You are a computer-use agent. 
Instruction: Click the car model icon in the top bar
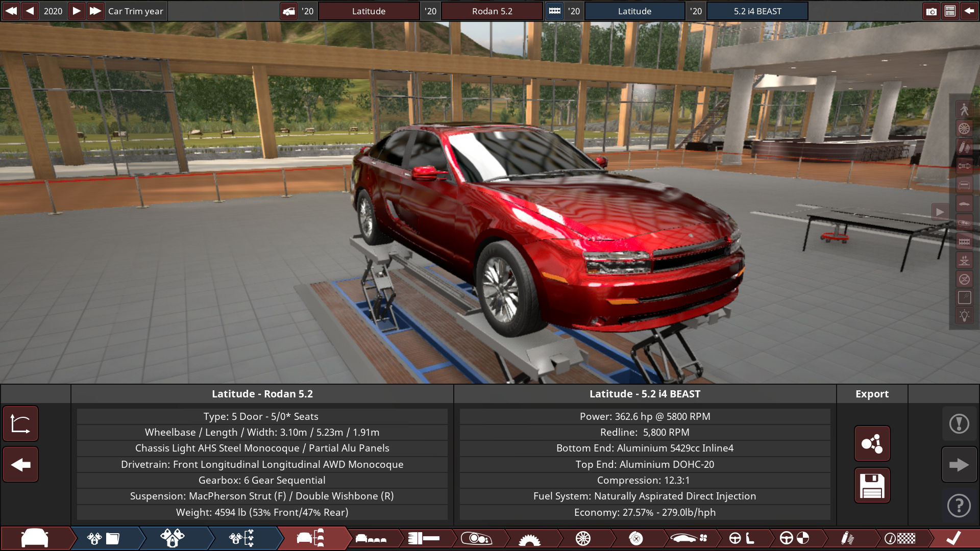(x=289, y=11)
